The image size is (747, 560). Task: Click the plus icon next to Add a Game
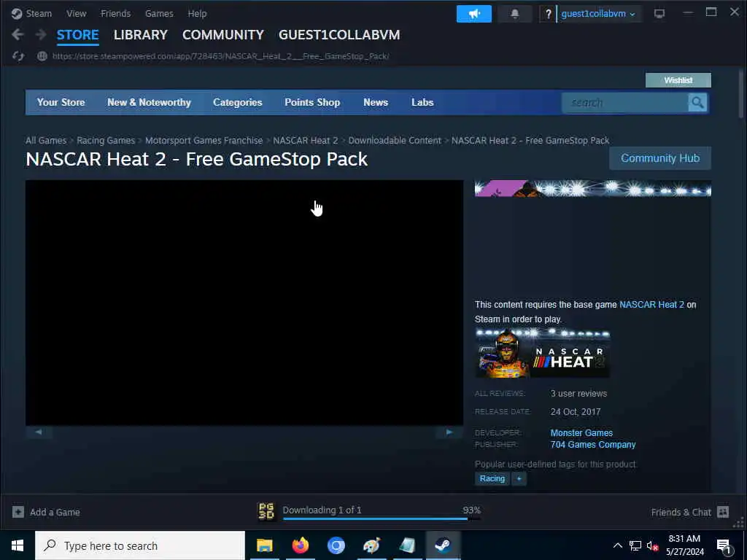(x=18, y=512)
